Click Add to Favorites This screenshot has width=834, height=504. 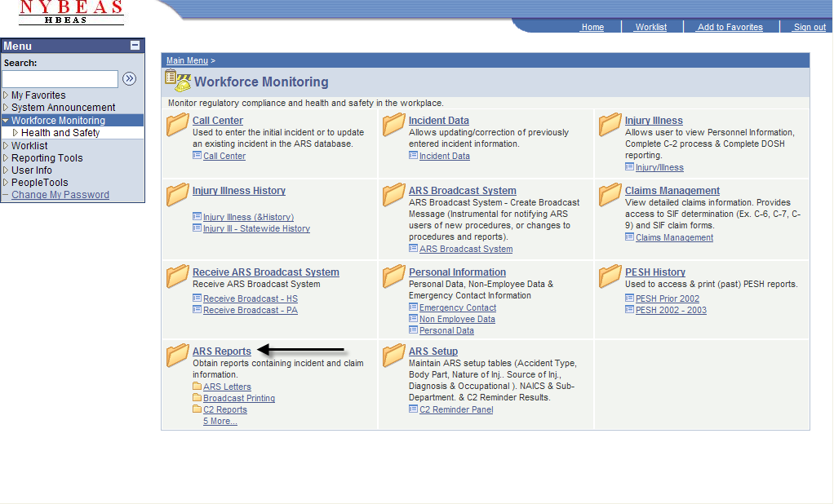pyautogui.click(x=730, y=27)
